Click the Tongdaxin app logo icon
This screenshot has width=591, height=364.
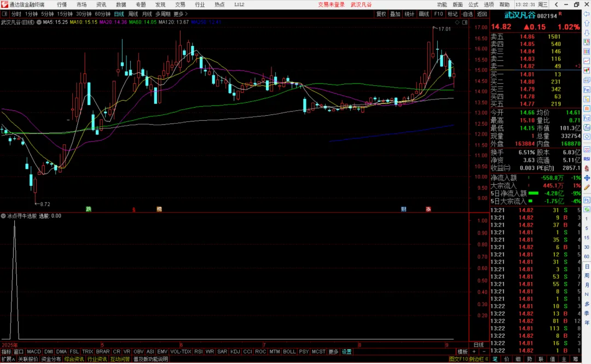click(4, 4)
